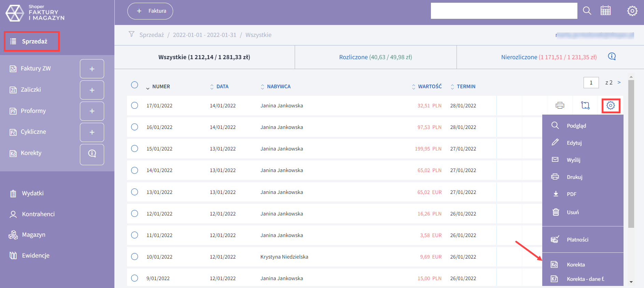Click the Korekty info icon button

point(92,154)
